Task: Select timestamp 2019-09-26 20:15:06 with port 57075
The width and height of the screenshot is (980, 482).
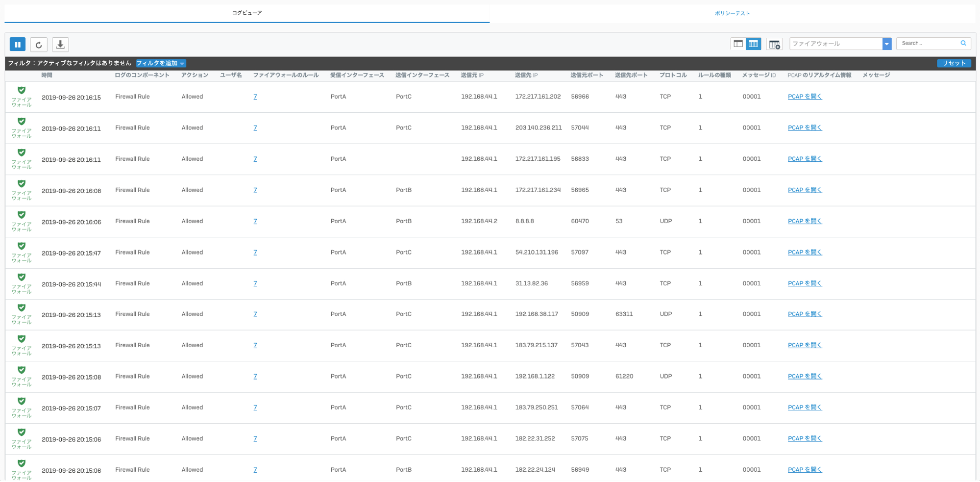Action: tap(71, 439)
